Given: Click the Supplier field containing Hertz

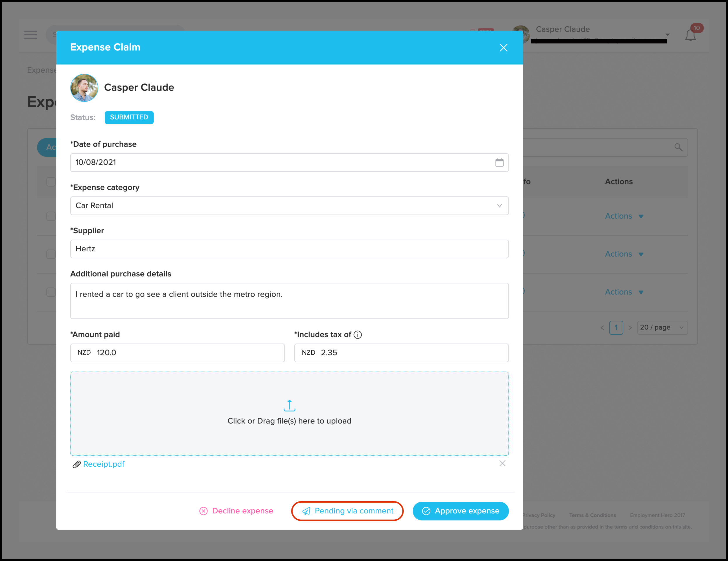Looking at the screenshot, I should coord(289,249).
